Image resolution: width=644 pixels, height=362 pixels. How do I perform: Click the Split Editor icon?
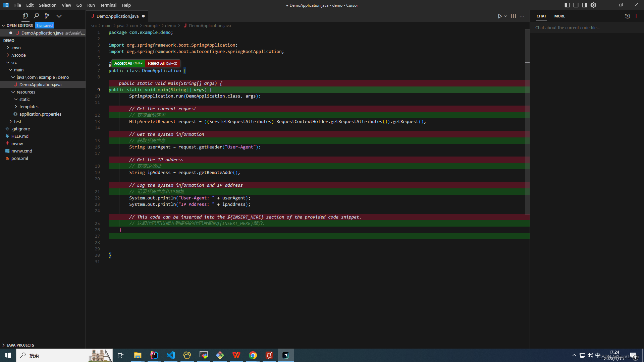(513, 16)
